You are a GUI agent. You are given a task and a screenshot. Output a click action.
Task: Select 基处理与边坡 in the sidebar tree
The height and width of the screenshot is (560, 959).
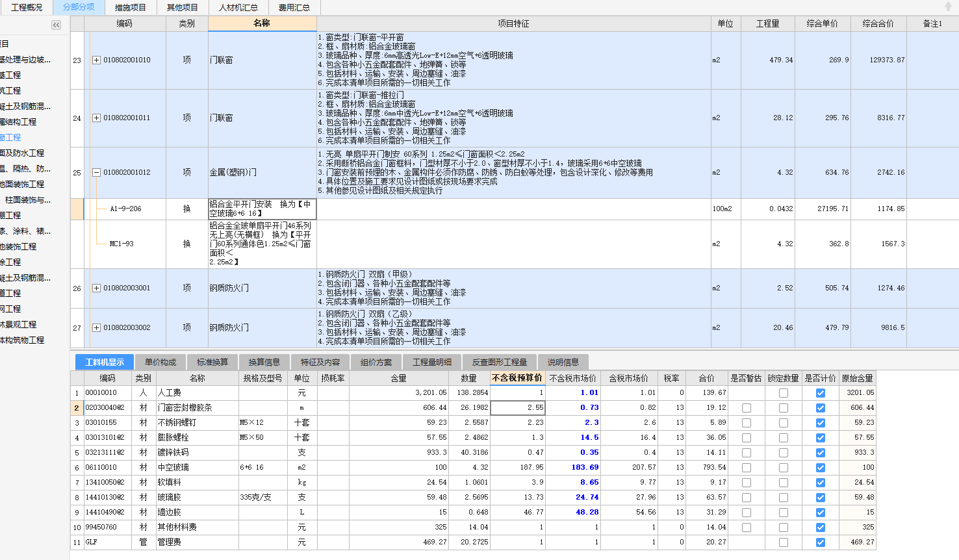click(25, 60)
